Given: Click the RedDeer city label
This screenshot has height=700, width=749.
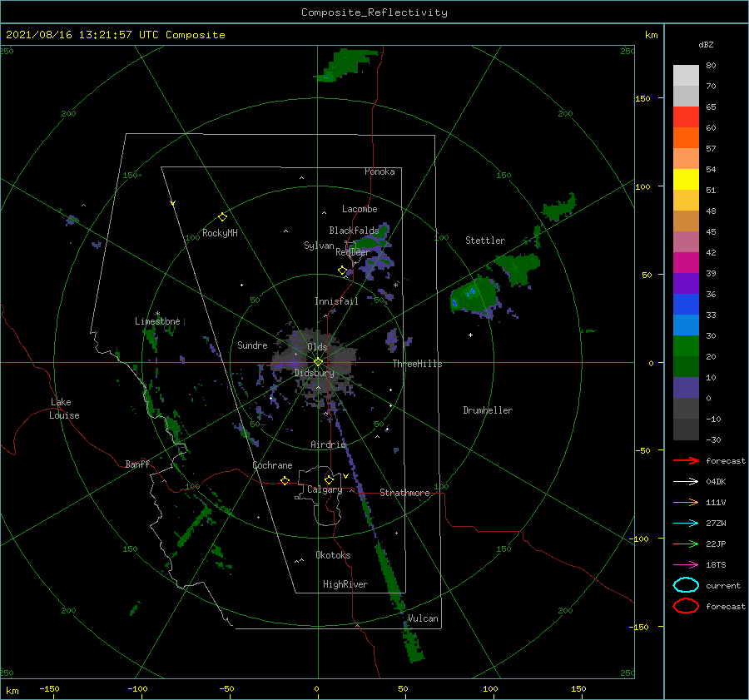Looking at the screenshot, I should [x=353, y=252].
